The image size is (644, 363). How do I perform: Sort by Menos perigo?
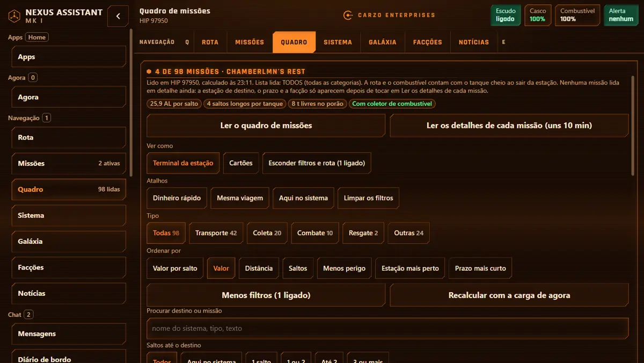click(x=345, y=268)
